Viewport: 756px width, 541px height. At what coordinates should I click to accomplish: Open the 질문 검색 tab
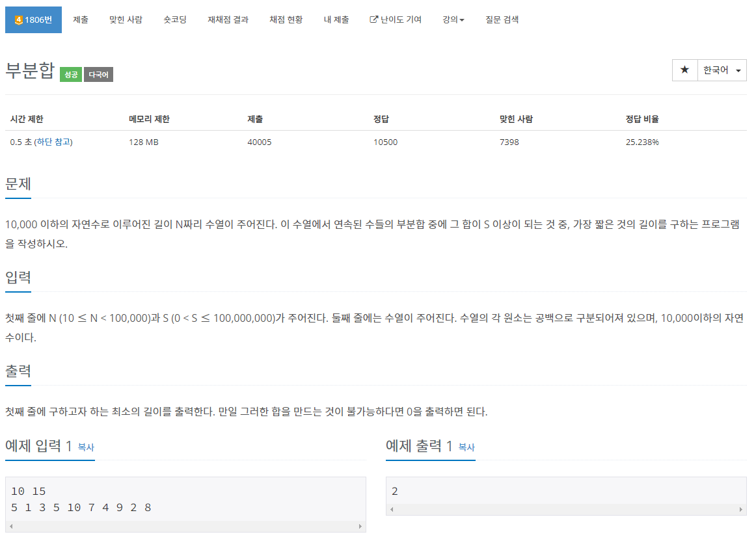[502, 20]
